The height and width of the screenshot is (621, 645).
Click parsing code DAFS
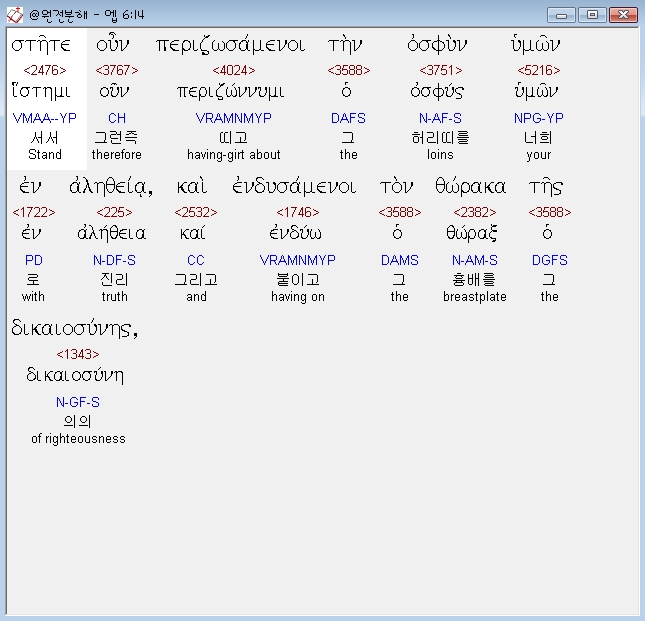coord(348,118)
